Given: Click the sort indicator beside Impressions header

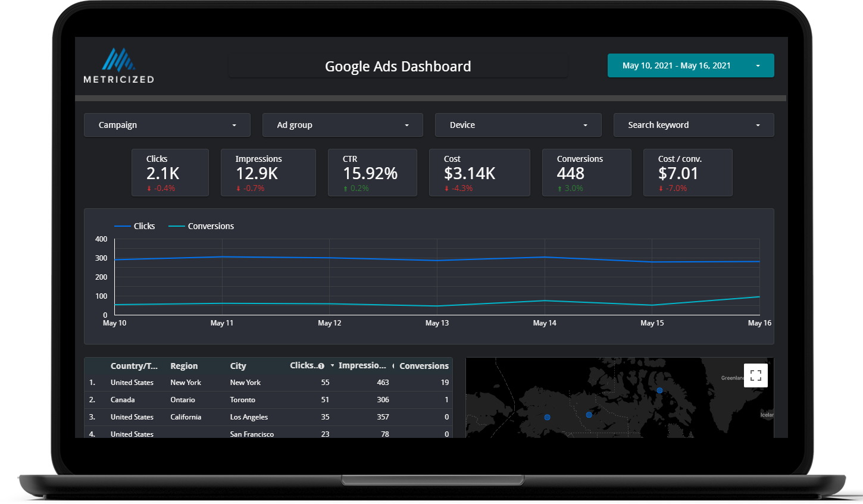Looking at the screenshot, I should [x=394, y=365].
